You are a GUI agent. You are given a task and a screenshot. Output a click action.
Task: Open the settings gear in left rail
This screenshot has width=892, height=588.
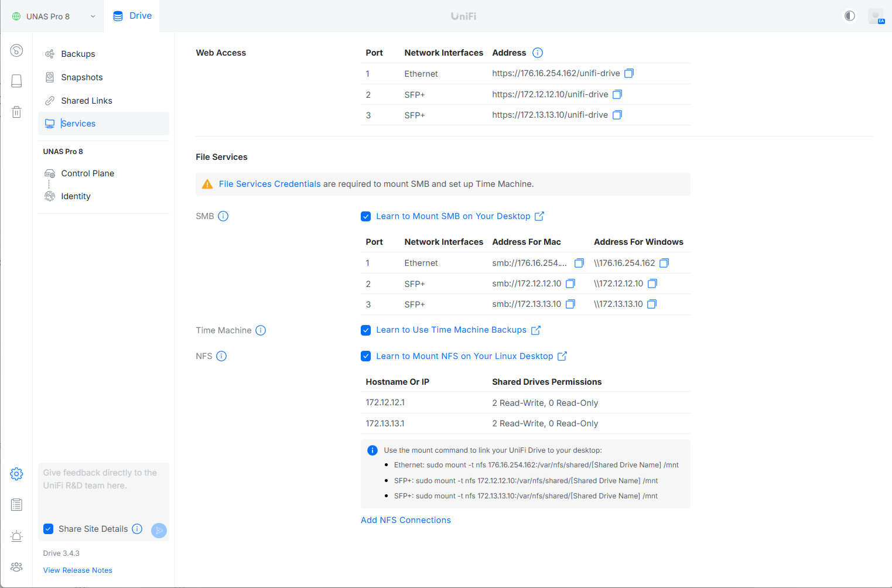16,474
